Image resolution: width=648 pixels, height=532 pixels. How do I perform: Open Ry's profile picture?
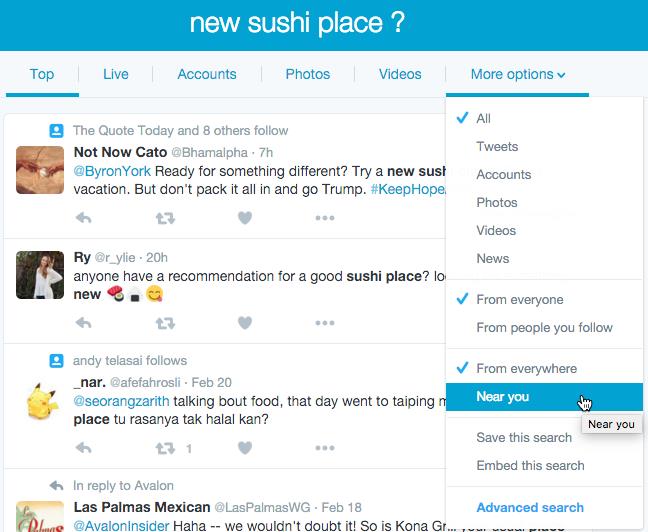[x=41, y=275]
